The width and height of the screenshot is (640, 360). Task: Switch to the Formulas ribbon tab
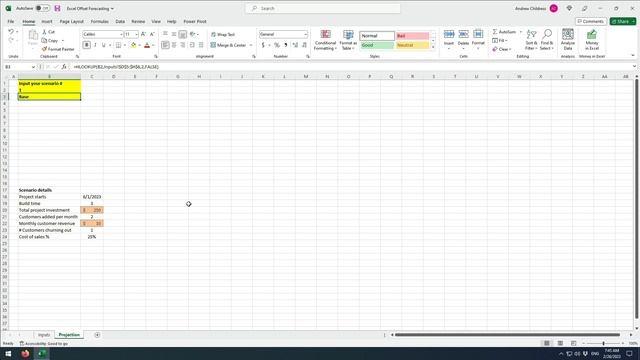pos(100,21)
